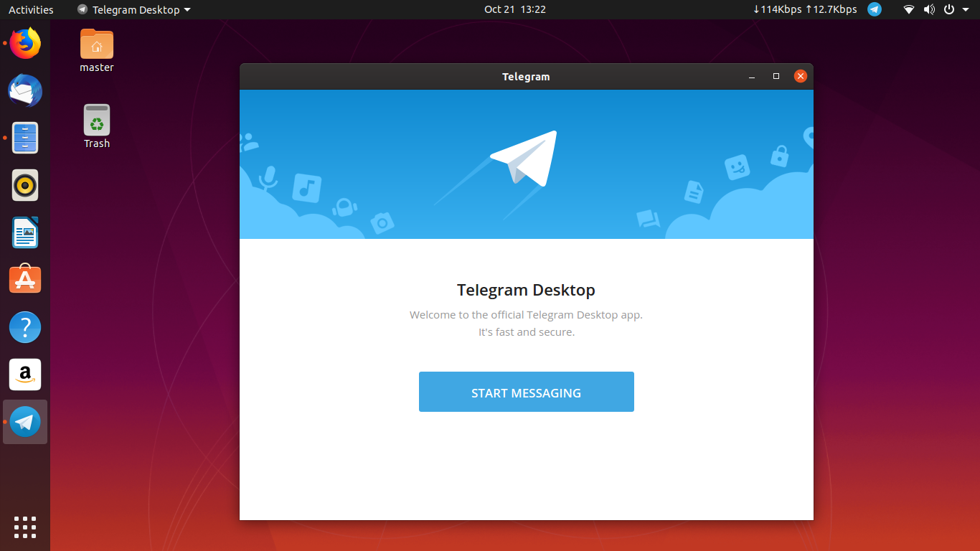Click the Telegram window title bar

tap(526, 76)
